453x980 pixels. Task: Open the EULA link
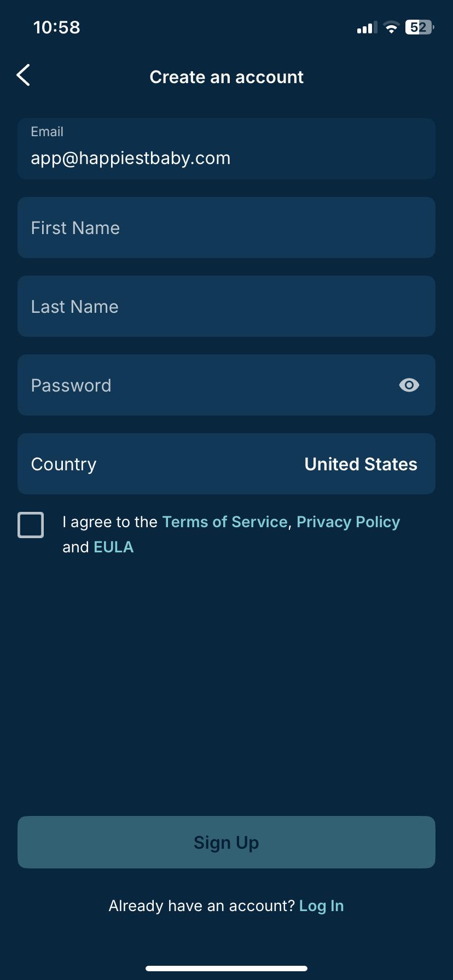coord(114,547)
